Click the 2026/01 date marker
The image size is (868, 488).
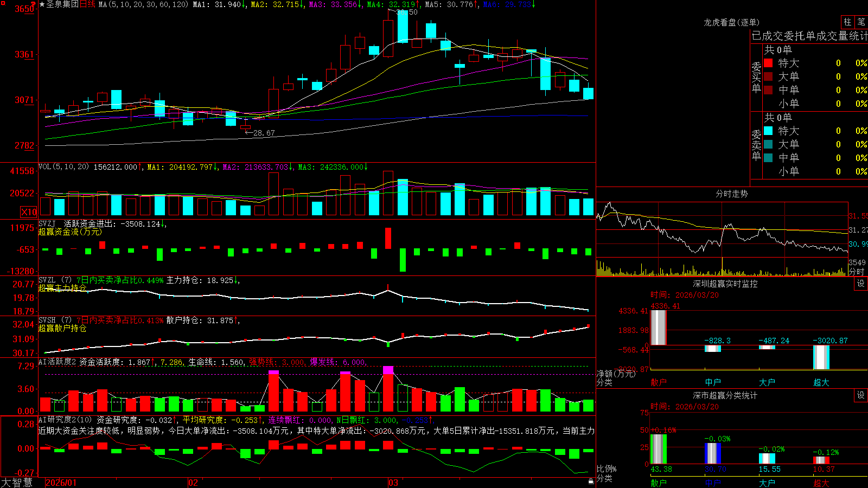(x=61, y=483)
